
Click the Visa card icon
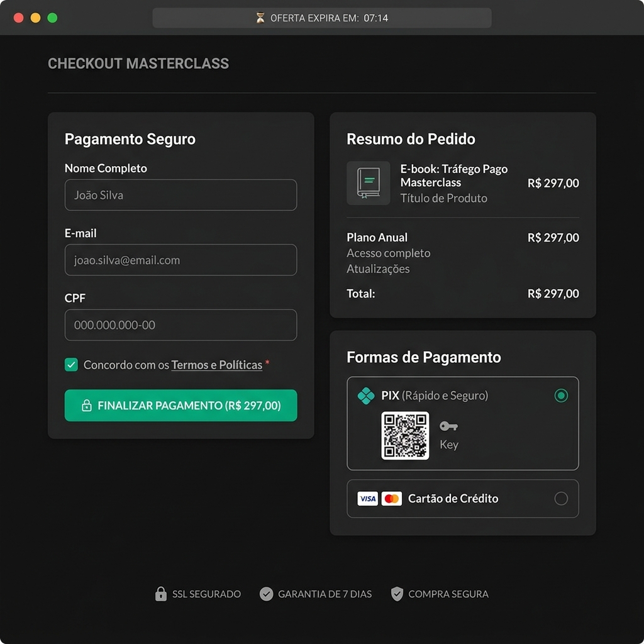pyautogui.click(x=367, y=498)
